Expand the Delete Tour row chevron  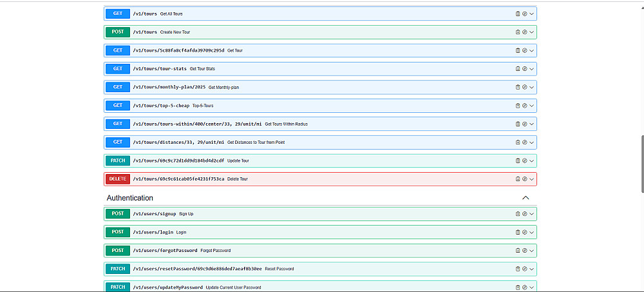(531, 179)
